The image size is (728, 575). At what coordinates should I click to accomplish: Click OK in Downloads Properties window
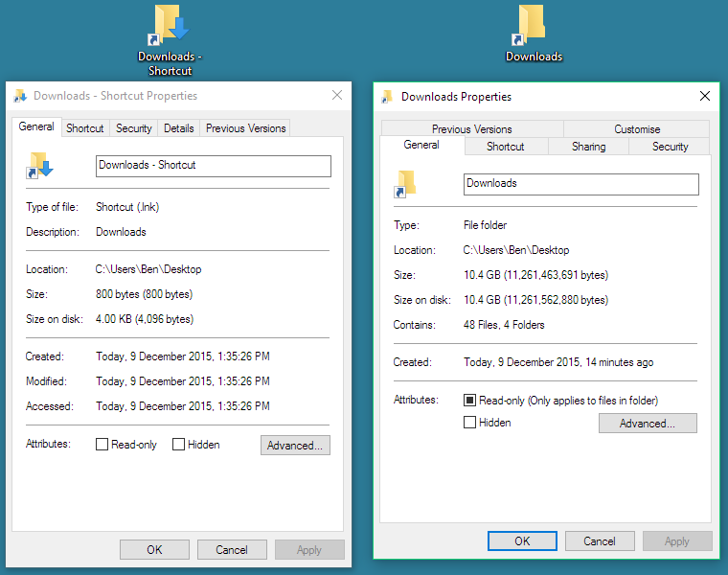coord(522,541)
